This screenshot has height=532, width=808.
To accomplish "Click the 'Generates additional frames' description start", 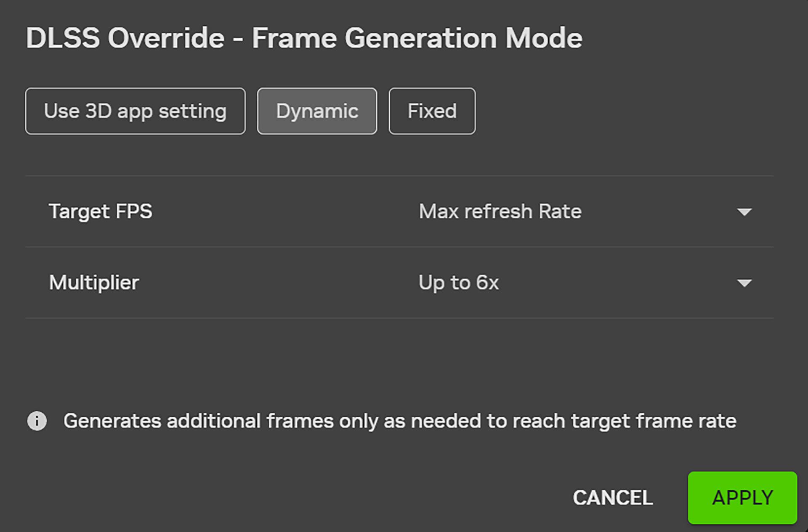I will tap(112, 421).
